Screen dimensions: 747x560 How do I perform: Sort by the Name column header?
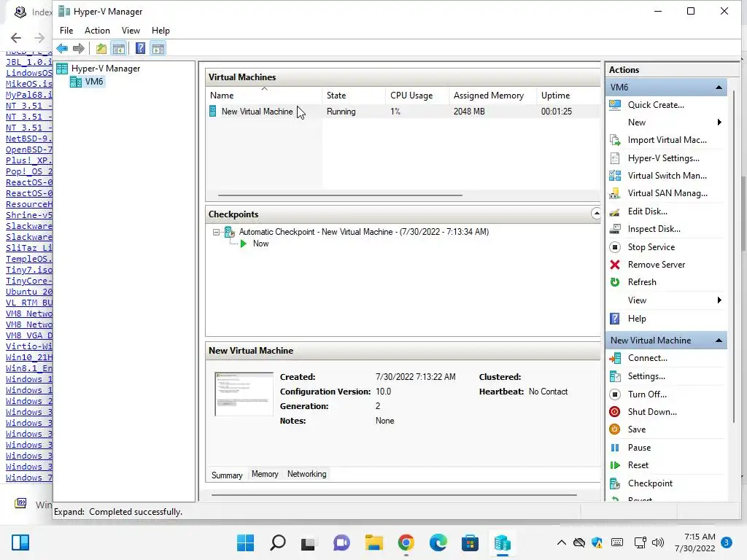[x=264, y=96]
